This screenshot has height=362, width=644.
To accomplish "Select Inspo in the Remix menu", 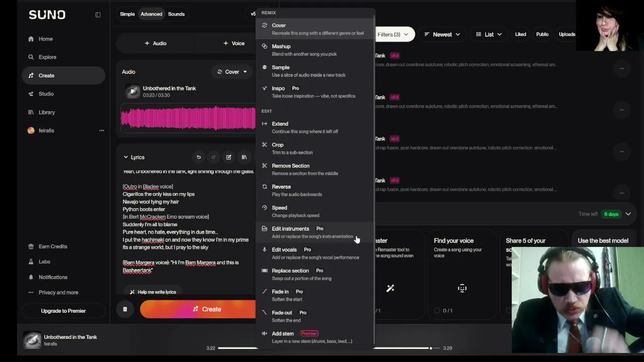I will 315,92.
